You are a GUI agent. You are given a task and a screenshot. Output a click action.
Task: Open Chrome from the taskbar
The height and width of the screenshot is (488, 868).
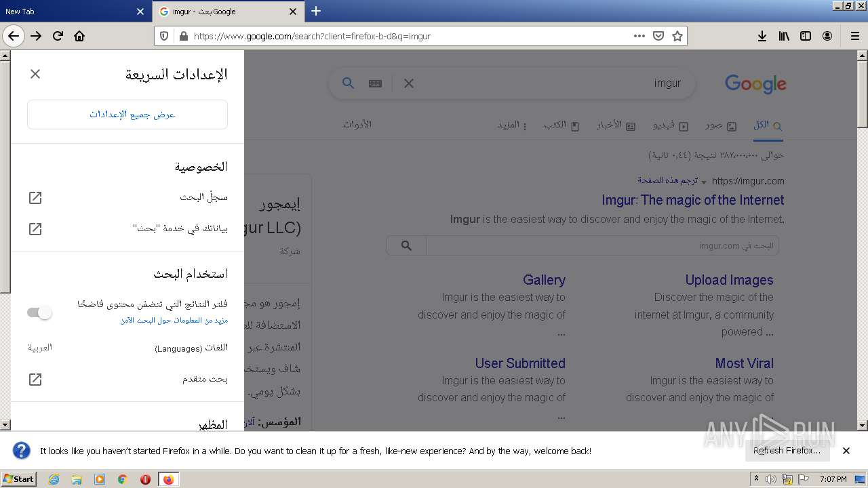coord(122,479)
